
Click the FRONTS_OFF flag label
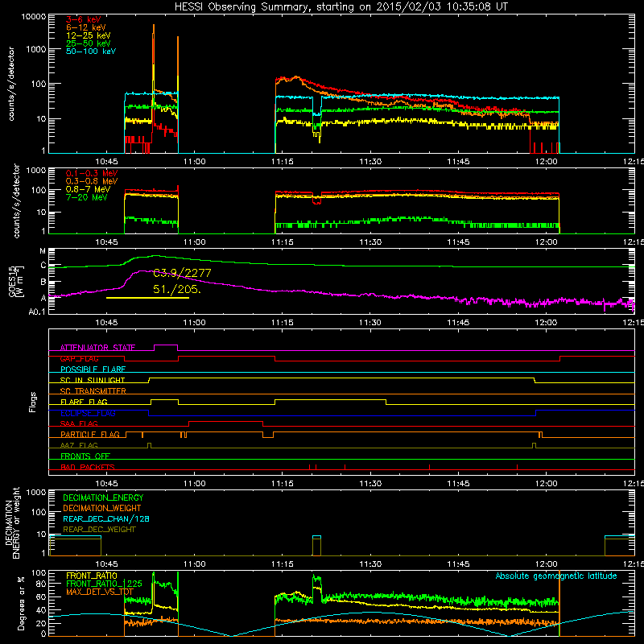(85, 456)
